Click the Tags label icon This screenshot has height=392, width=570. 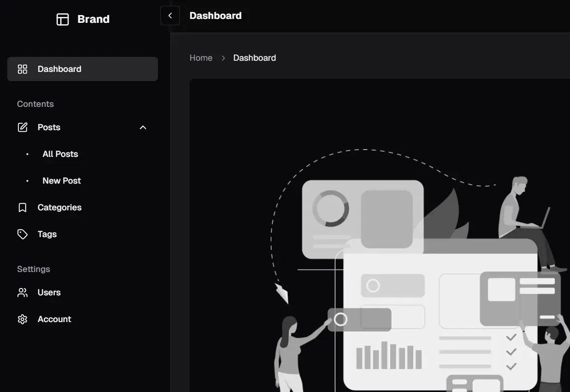coord(22,234)
